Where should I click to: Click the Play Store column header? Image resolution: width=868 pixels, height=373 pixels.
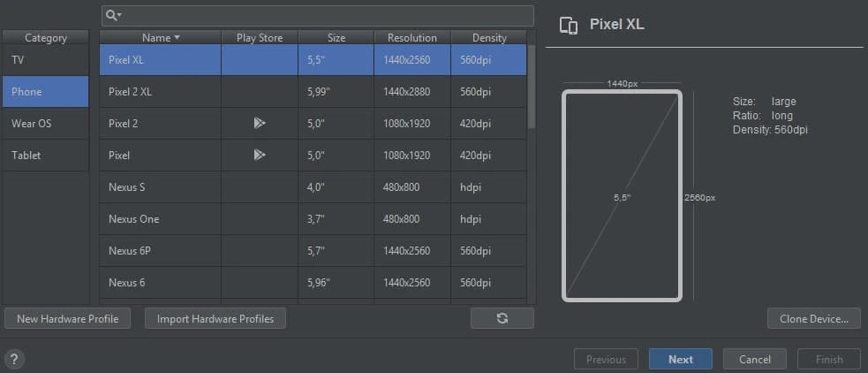tap(260, 38)
